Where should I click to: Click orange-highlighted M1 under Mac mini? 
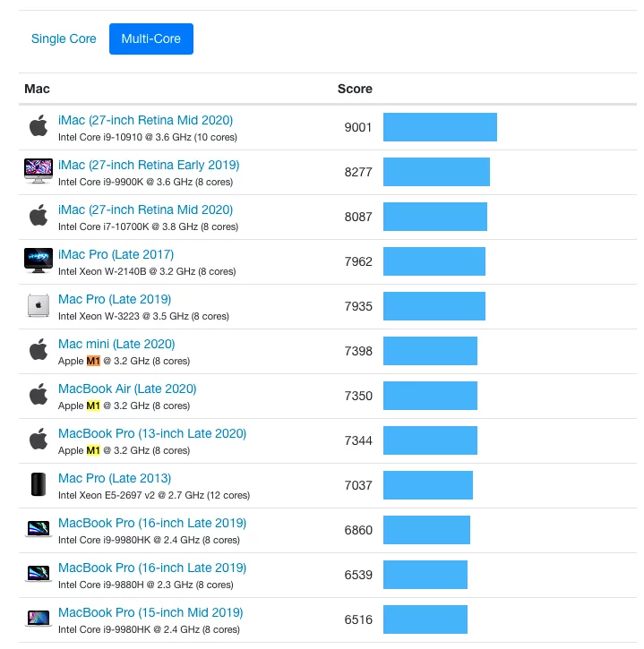coord(93,361)
